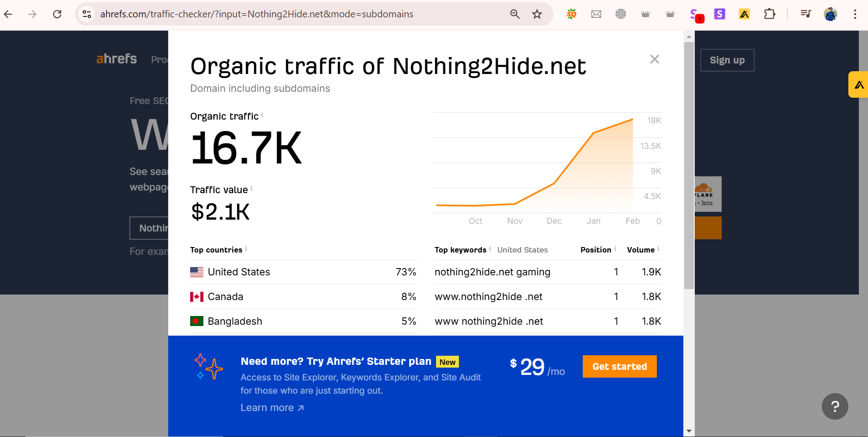Viewport: 868px width, 437px height.
Task: Click keyword 'www.nothing2hide .net'
Action: click(488, 297)
